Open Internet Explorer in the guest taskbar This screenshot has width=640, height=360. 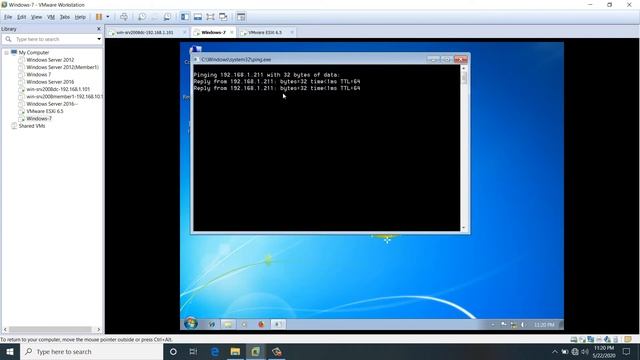click(211, 324)
